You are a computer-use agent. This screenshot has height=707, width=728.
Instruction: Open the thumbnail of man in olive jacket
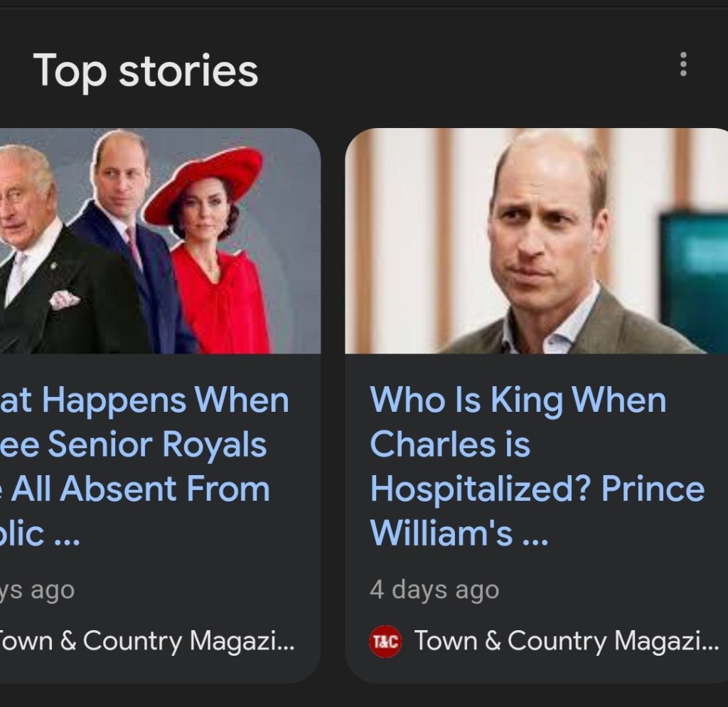[537, 240]
